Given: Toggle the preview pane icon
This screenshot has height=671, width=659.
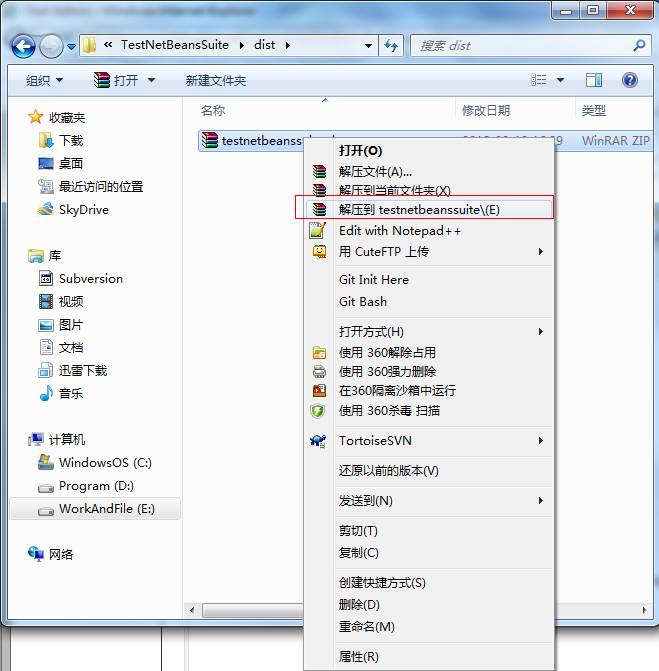Looking at the screenshot, I should (x=594, y=80).
